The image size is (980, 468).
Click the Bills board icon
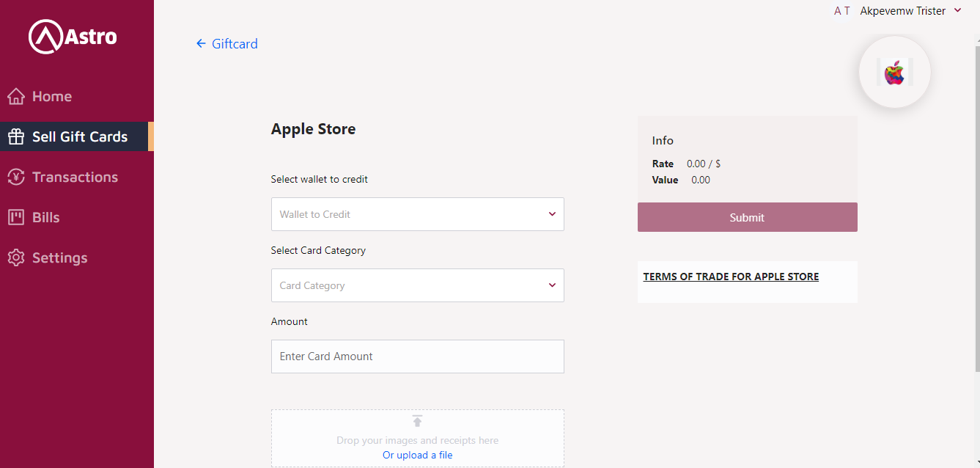(16, 217)
